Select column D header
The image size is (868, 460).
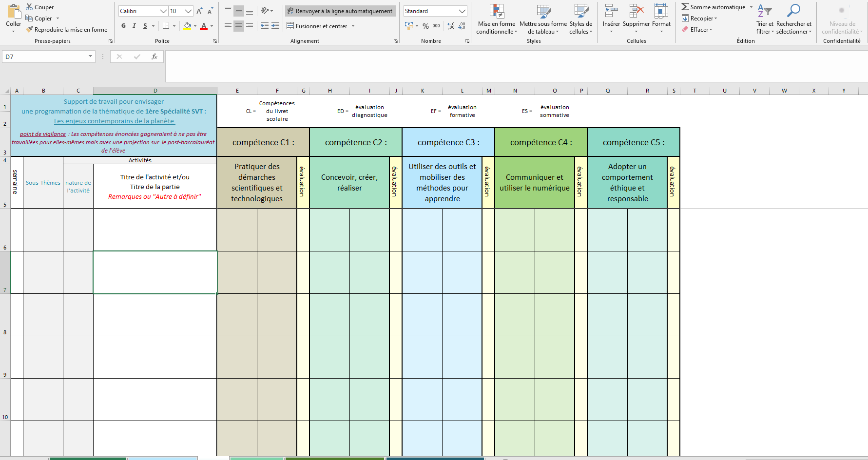(x=155, y=91)
